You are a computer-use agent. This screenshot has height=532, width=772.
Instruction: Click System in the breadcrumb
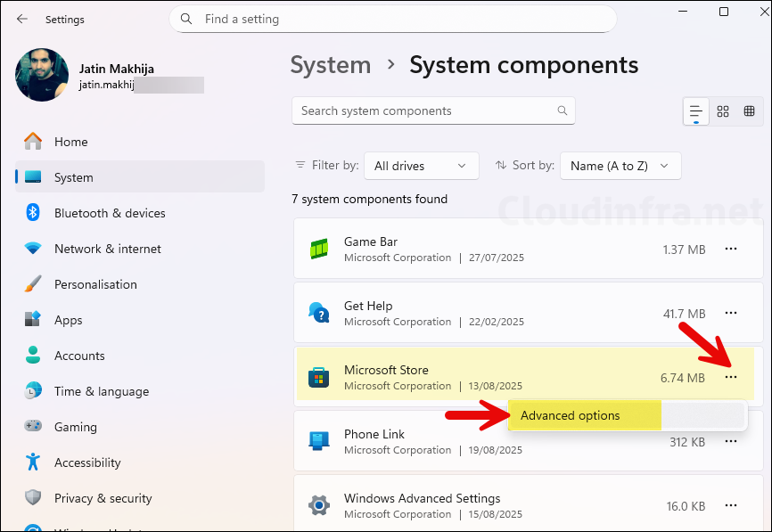click(331, 65)
